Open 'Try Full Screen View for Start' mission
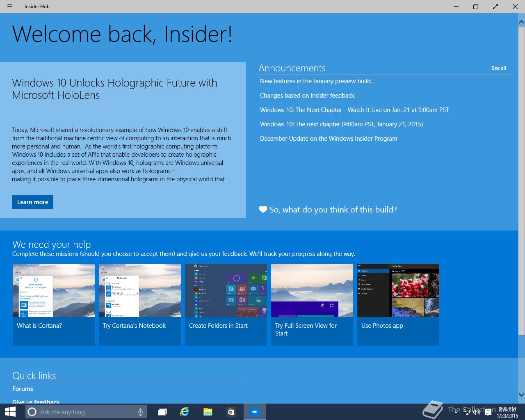525x420 pixels. click(312, 304)
